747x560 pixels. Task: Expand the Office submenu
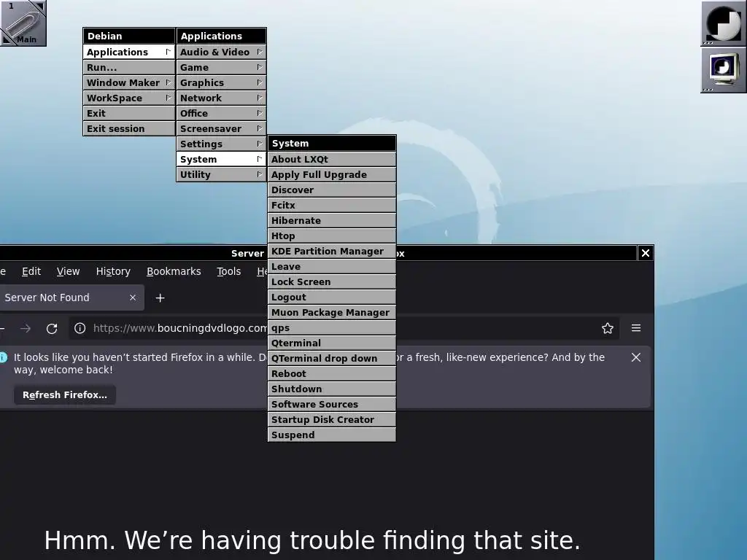click(x=221, y=113)
